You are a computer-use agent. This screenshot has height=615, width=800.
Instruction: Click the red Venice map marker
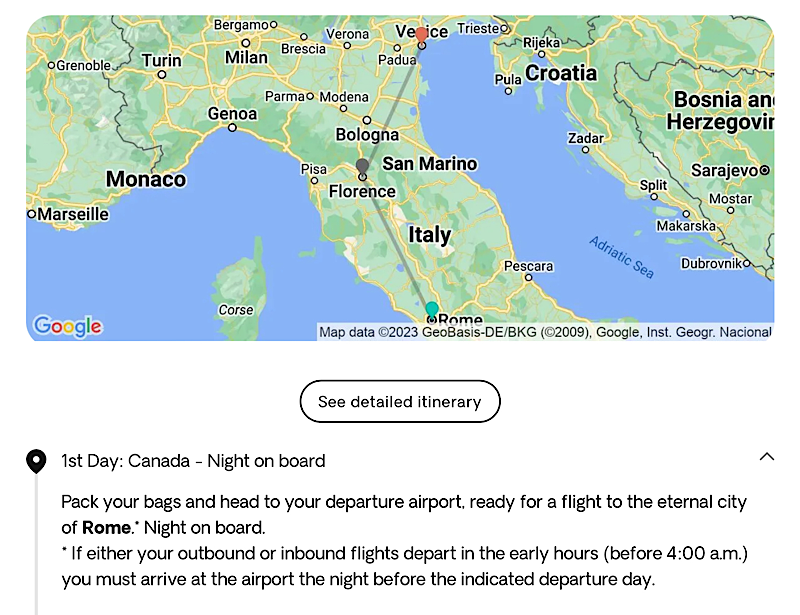tap(421, 36)
